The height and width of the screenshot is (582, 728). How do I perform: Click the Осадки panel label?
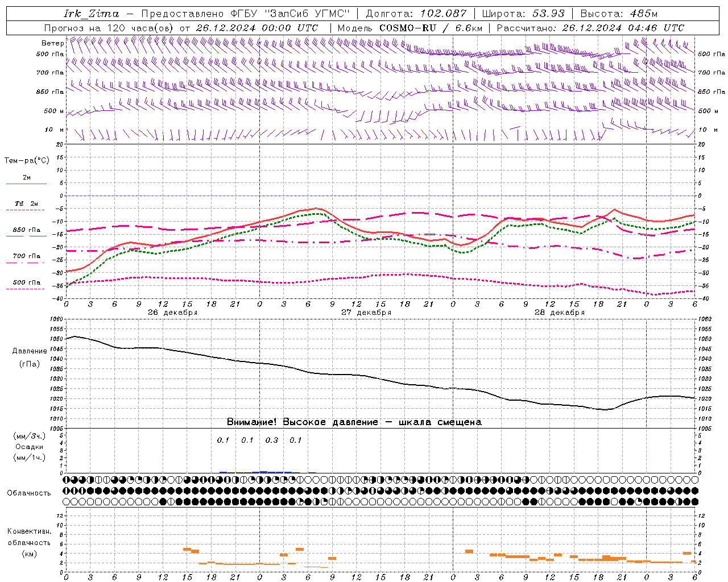coord(30,447)
